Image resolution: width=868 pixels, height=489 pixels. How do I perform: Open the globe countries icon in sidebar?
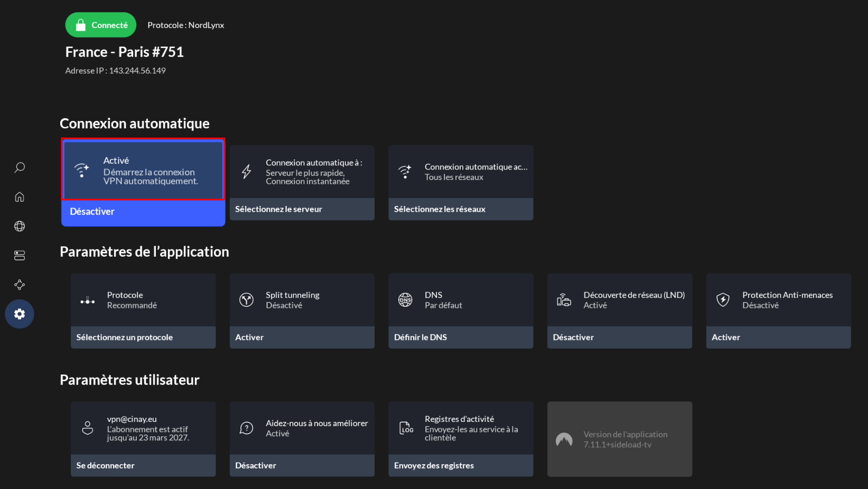(20, 226)
